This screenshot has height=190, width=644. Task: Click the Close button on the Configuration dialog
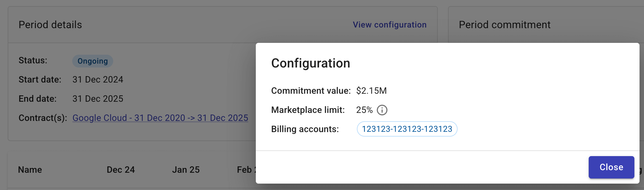[x=611, y=167]
